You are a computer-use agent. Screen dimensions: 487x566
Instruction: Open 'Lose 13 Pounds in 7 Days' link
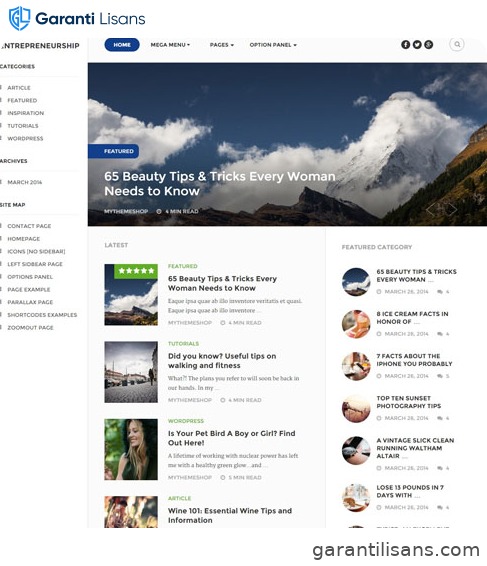[x=410, y=491]
